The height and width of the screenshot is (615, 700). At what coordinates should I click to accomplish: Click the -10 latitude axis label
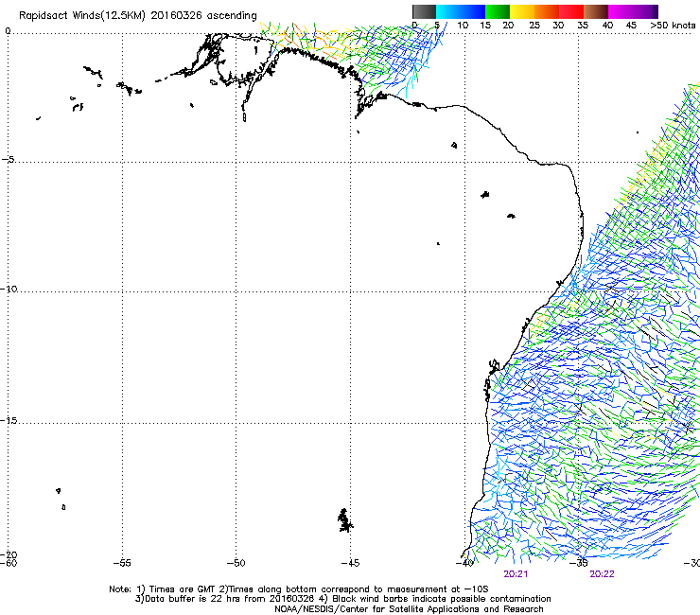9,289
